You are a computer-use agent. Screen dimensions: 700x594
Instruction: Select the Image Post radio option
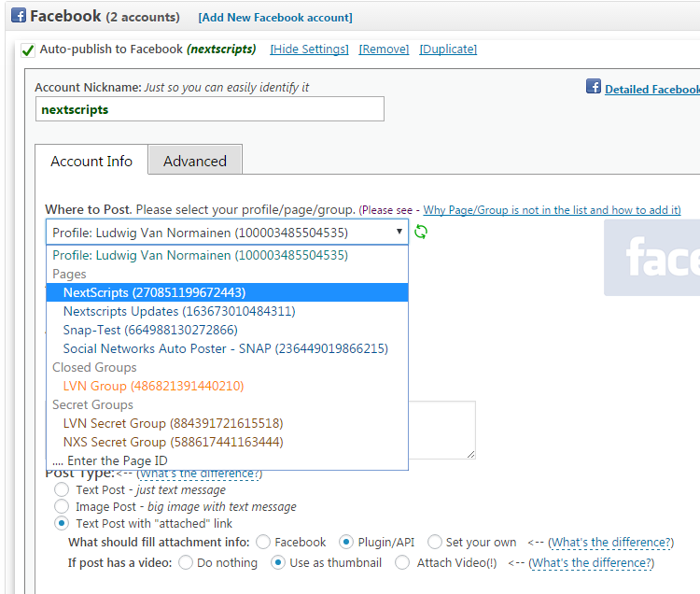[x=62, y=506]
